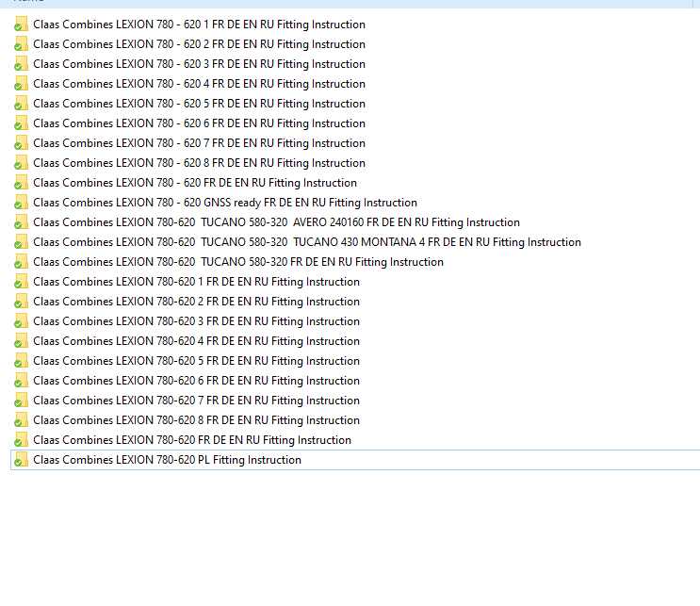700x606 pixels.
Task: Select name 'LEXION 780 - 620 FR DE EN RU Fitting Instruction'
Action: 195,182
